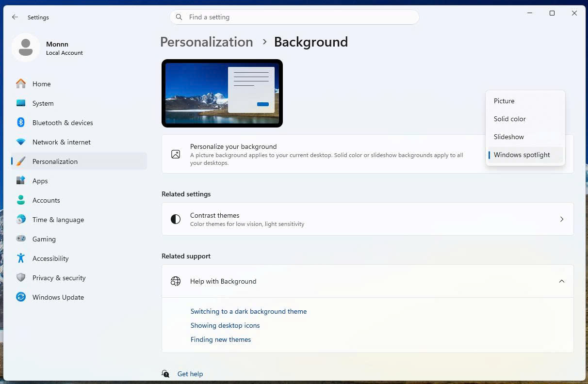Click the Bluetooth icon in sidebar
The width and height of the screenshot is (588, 384).
21,123
